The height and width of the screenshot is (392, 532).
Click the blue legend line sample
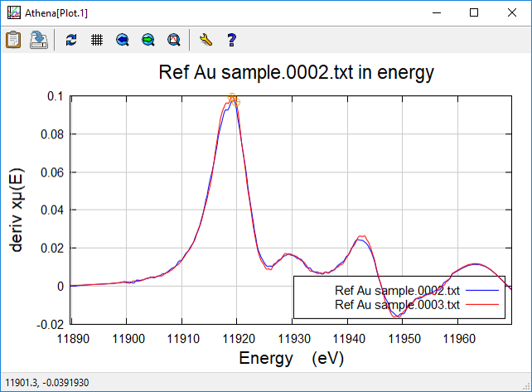pyautogui.click(x=482, y=291)
